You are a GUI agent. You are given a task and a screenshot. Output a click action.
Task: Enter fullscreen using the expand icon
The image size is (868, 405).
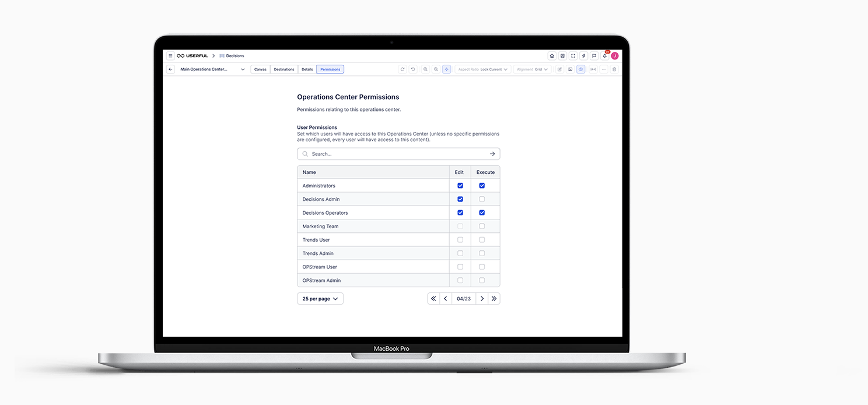pos(573,56)
